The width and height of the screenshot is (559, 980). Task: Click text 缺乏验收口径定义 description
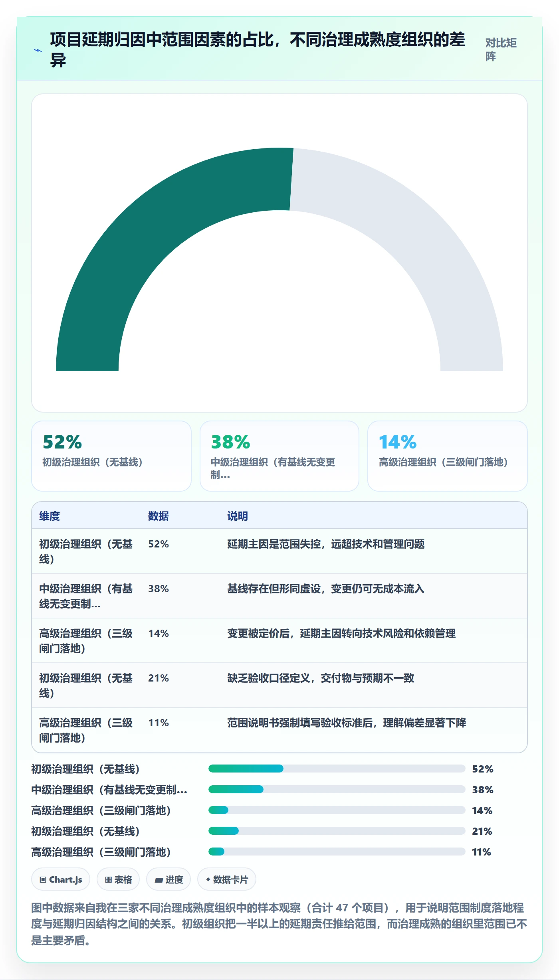point(321,678)
